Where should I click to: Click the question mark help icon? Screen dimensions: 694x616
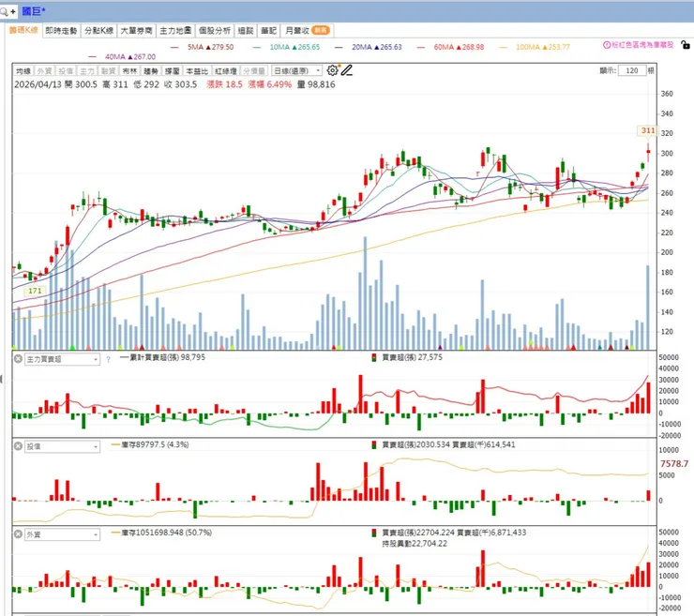109,359
